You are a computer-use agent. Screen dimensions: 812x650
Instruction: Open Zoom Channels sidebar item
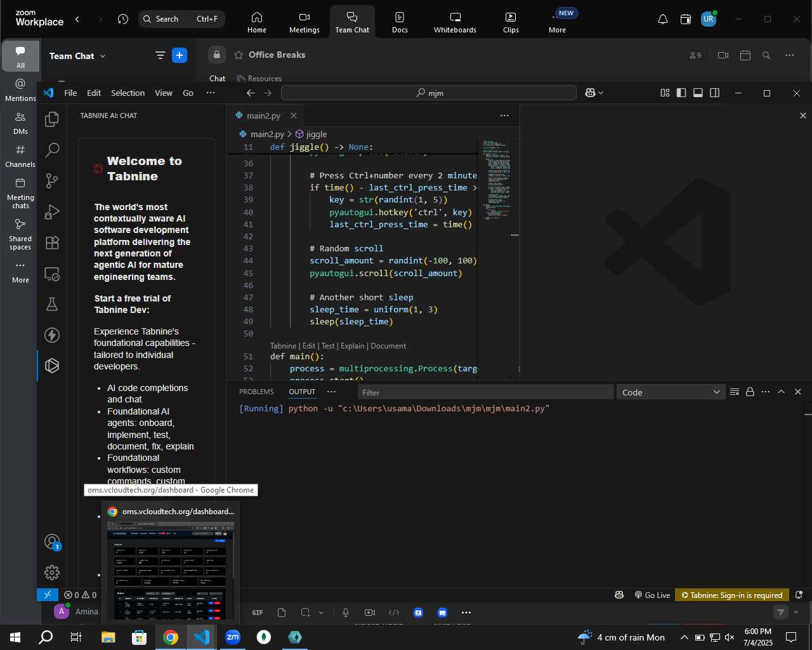coord(20,156)
